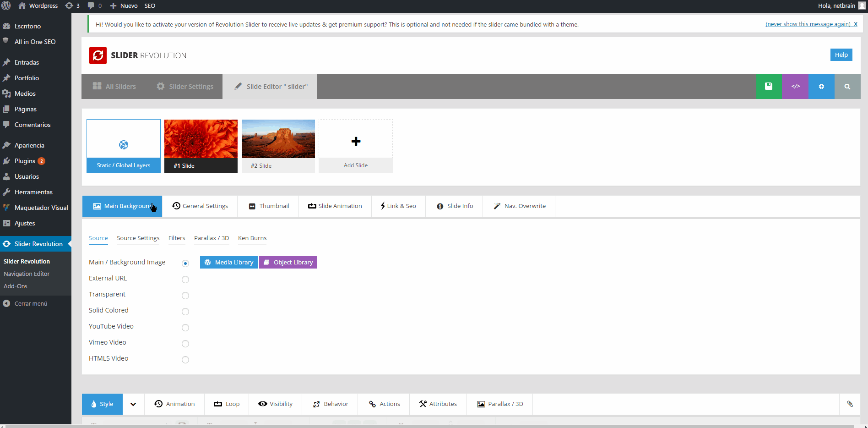Switch to General Settings tab
The image size is (868, 428).
click(x=200, y=206)
